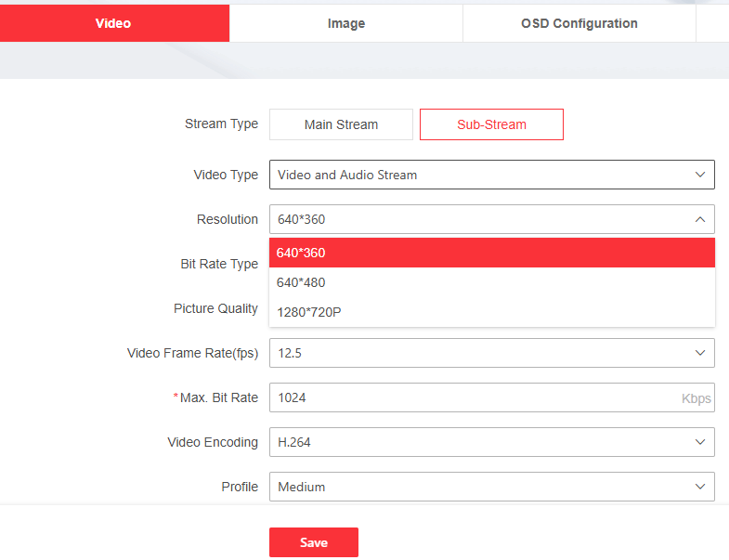The height and width of the screenshot is (560, 729).
Task: Click the Resolution field showing 640*360
Action: point(474,219)
